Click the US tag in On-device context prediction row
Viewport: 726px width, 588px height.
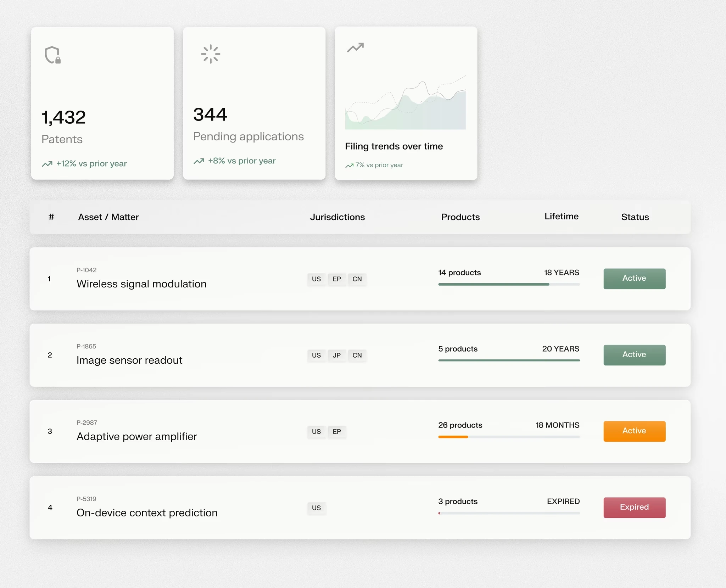click(316, 508)
